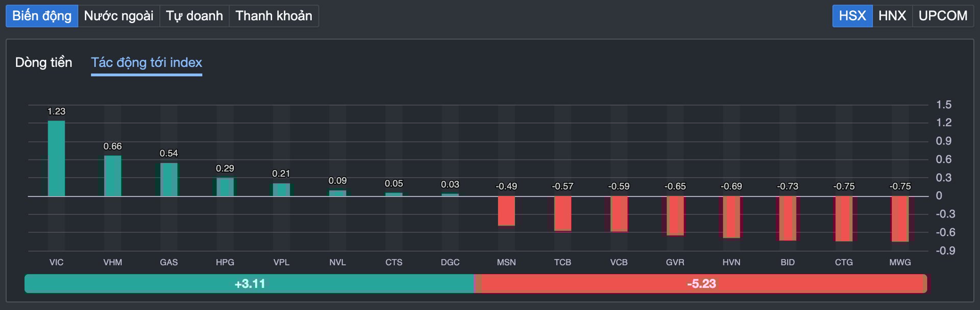Click the HVN ticker label
Screen dimensions: 980x310
731,262
